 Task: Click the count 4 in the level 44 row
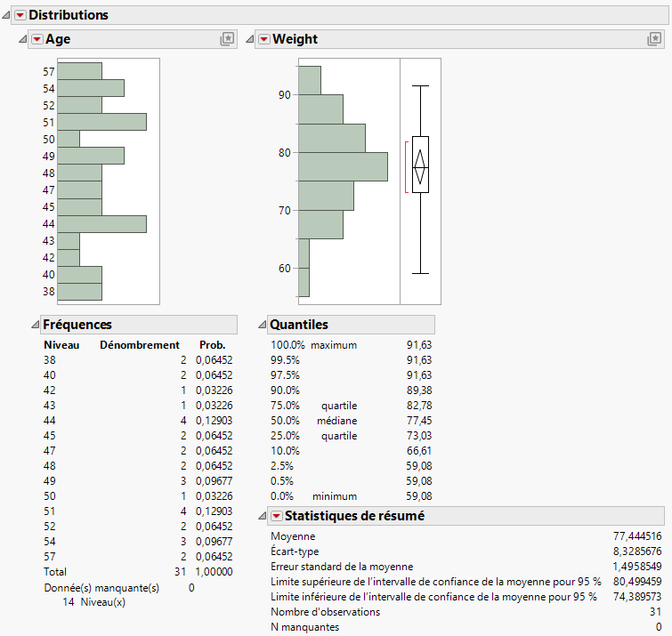pos(183,421)
